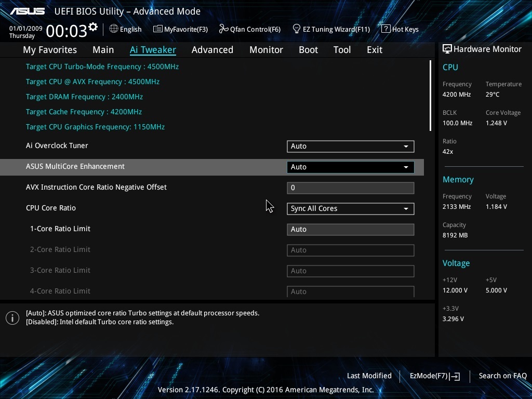Open the Search on FAQ link
The height and width of the screenshot is (399, 532).
point(502,376)
